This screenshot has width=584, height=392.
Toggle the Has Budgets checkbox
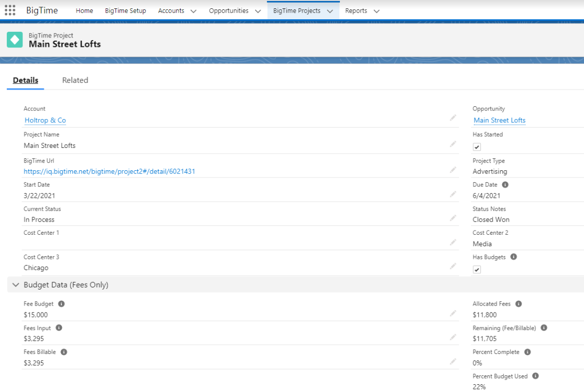pos(477,270)
